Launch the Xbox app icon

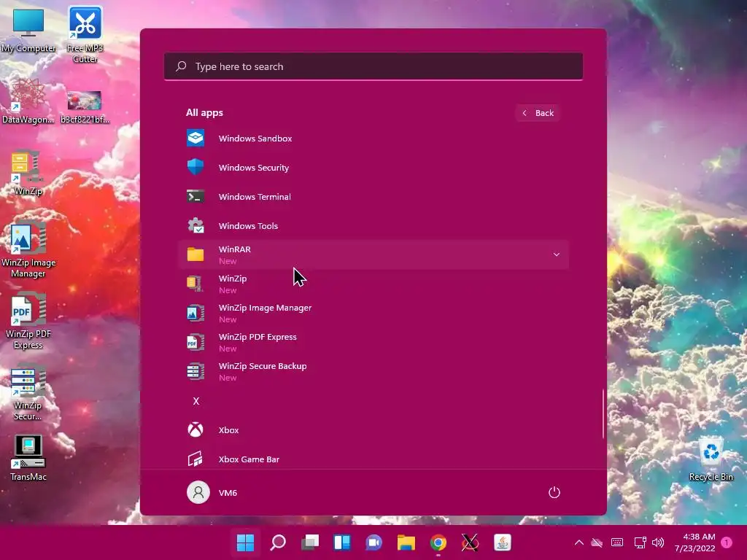coord(196,429)
